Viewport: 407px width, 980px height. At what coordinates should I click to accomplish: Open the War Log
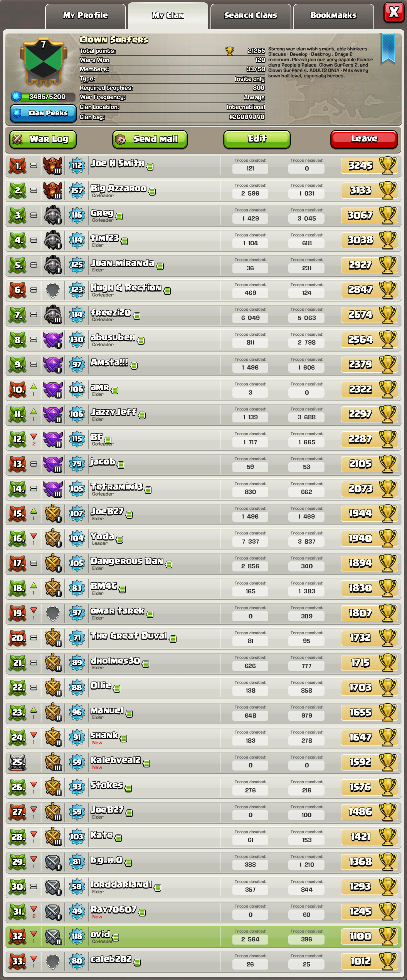coord(43,139)
